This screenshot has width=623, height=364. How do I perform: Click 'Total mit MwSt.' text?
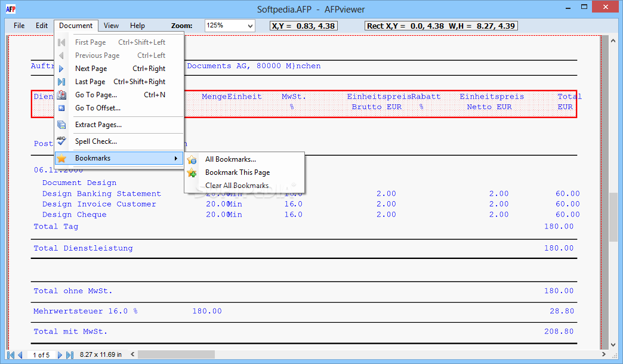70,331
